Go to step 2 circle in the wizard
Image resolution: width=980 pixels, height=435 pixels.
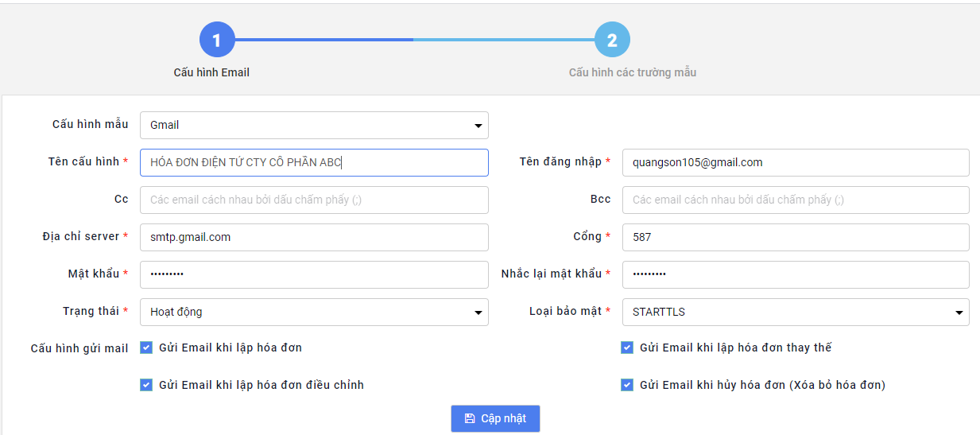click(612, 40)
